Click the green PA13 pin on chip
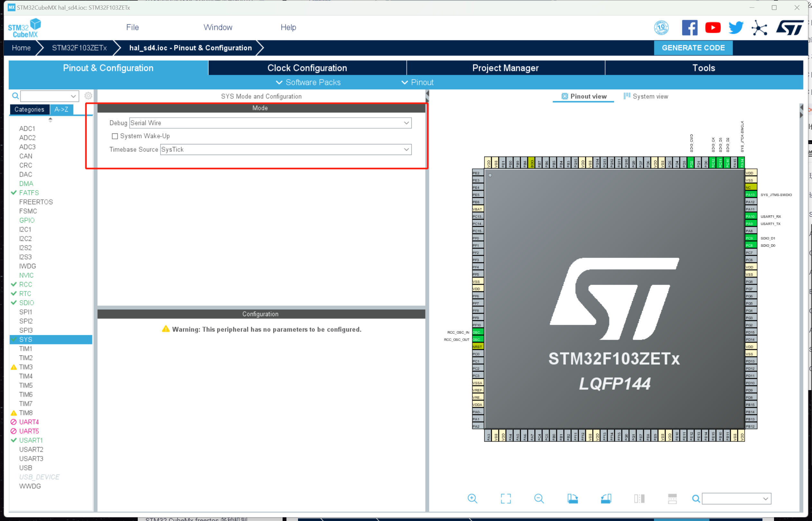The height and width of the screenshot is (521, 812). [751, 195]
